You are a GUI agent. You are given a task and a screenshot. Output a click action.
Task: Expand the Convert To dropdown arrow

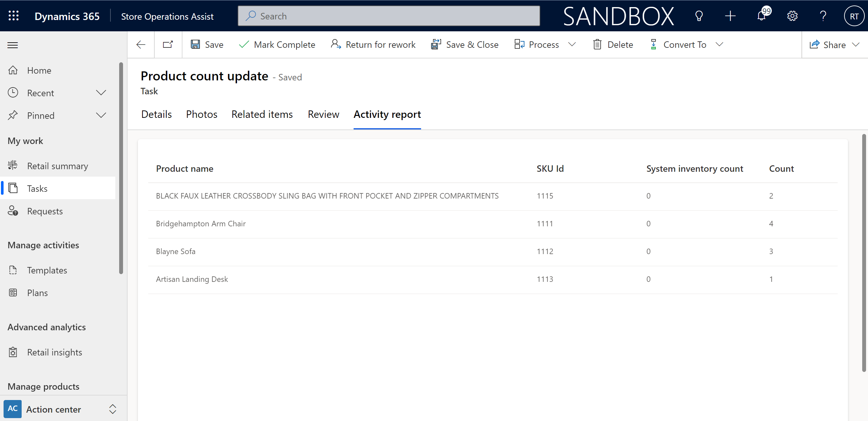(720, 44)
